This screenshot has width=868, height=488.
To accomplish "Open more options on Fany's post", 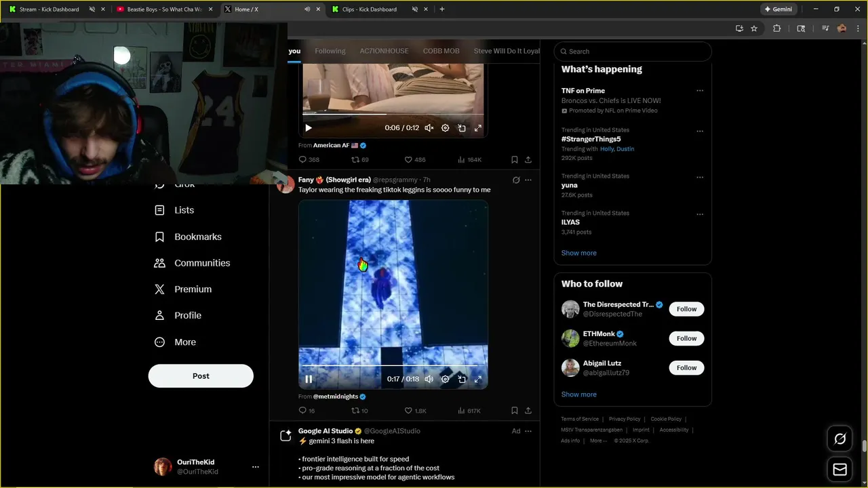I will 528,180.
